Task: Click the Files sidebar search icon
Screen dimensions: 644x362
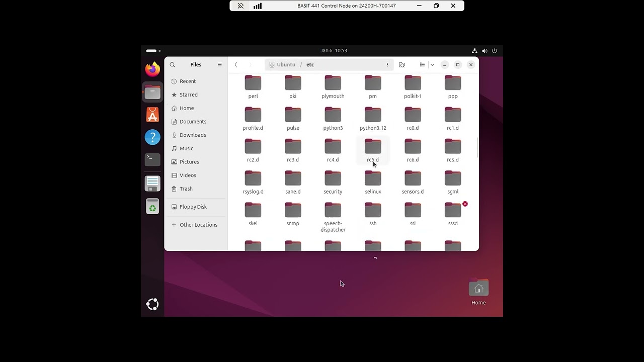Action: [172, 64]
